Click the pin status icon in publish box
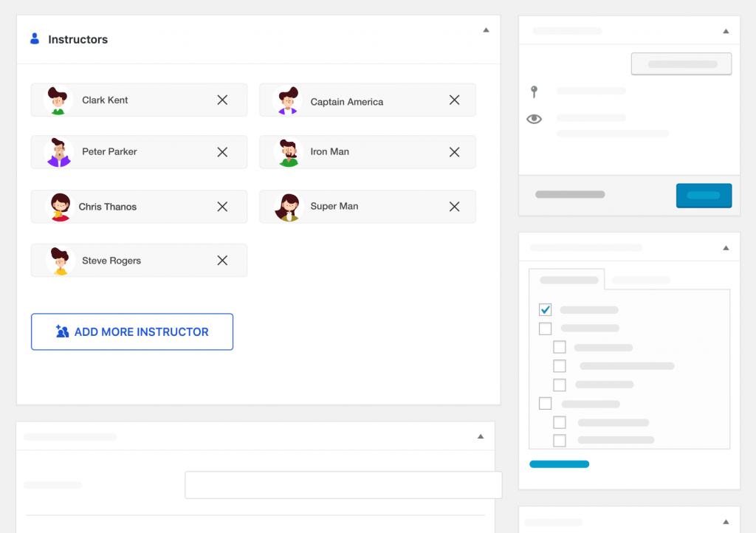Image resolution: width=756 pixels, height=533 pixels. [534, 92]
